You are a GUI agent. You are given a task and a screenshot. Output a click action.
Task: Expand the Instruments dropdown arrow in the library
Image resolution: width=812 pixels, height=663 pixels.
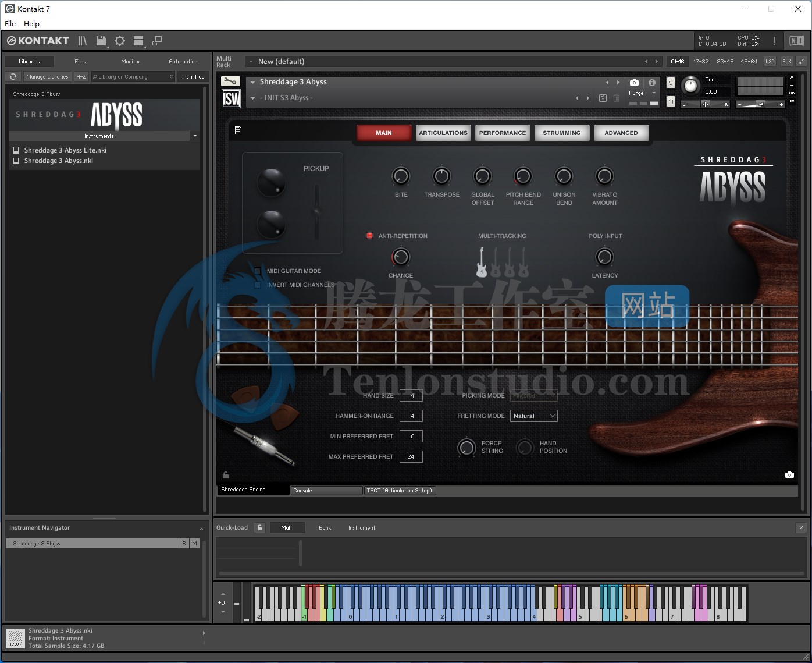[x=195, y=136]
